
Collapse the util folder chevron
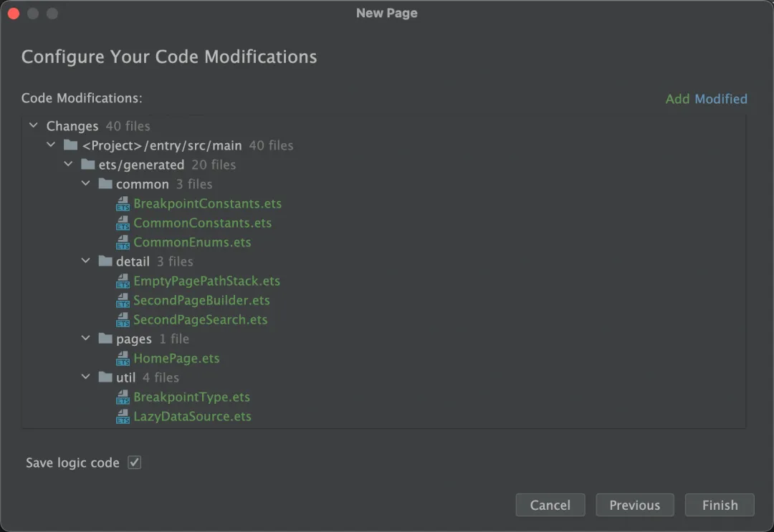click(x=86, y=377)
